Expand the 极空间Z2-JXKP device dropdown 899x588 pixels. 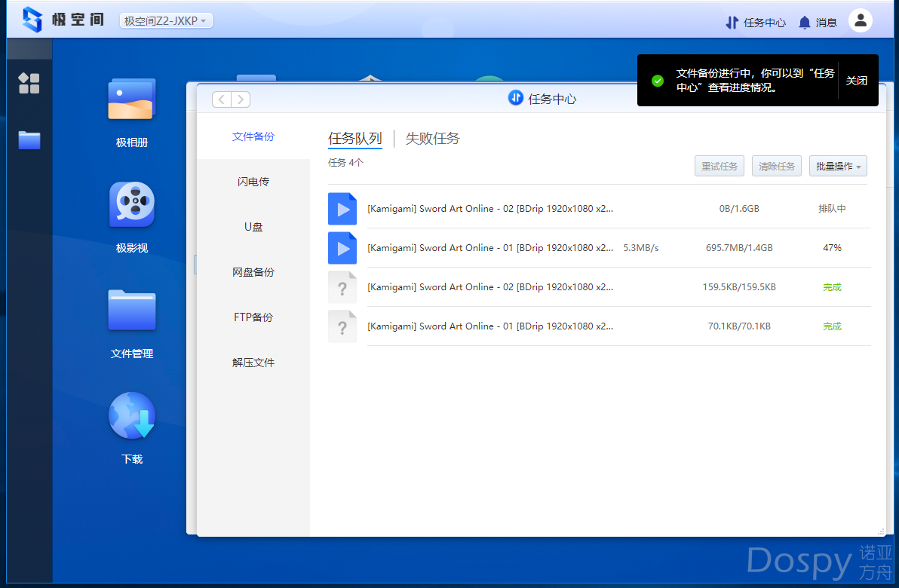pyautogui.click(x=166, y=20)
